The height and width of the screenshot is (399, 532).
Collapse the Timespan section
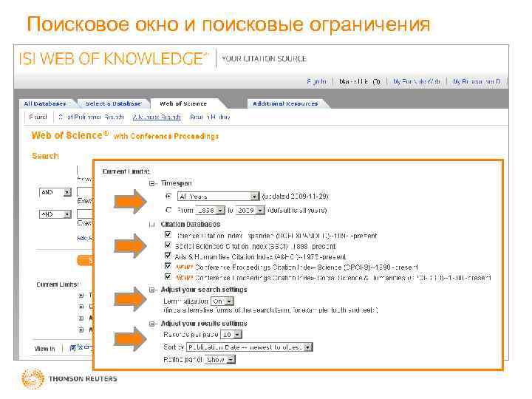(152, 183)
